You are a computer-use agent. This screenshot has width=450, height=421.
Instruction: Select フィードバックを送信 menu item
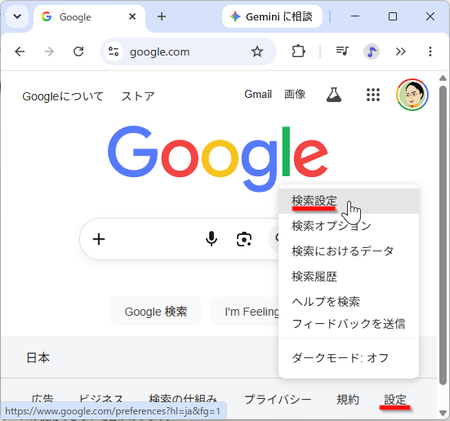(349, 324)
